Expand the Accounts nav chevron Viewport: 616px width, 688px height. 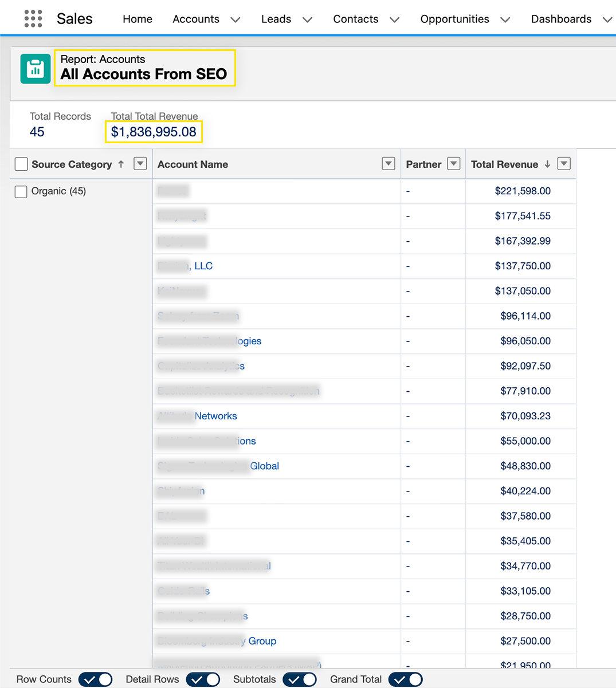click(x=236, y=19)
